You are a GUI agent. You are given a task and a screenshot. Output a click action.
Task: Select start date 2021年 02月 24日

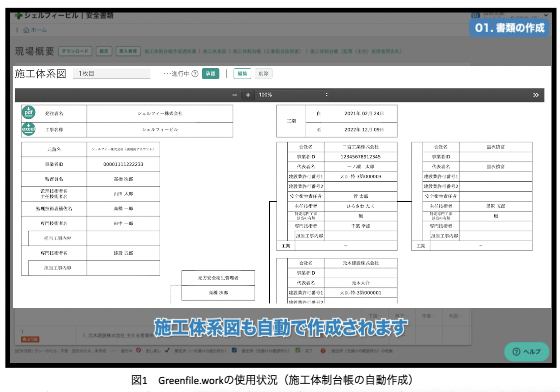(364, 113)
